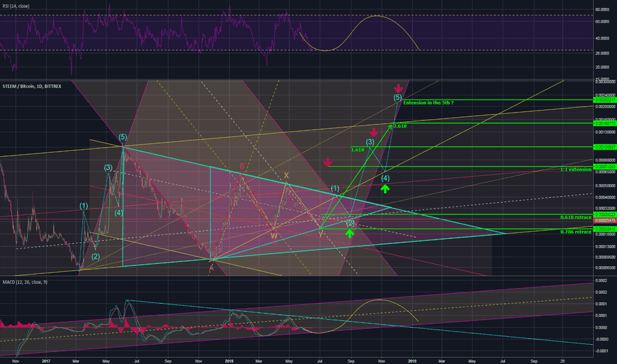
Task: Click the '2018' label on the time axis
Action: click(229, 361)
